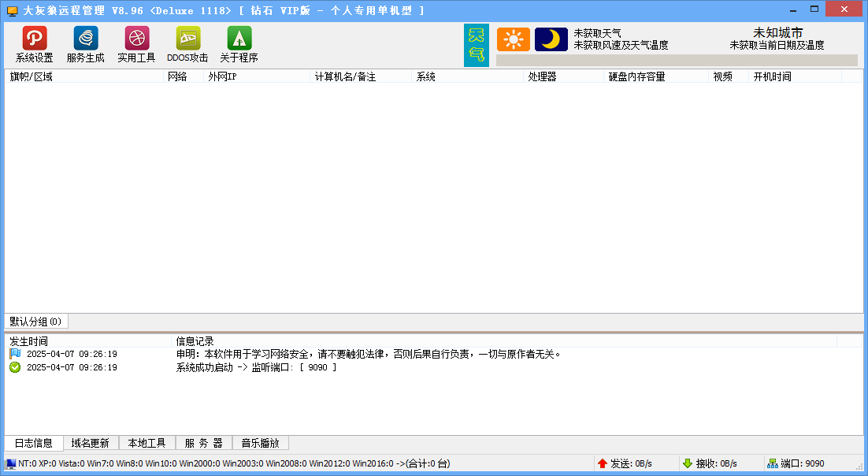The image size is (868, 476).
Task: Select the orange sun weather icon
Action: click(514, 39)
